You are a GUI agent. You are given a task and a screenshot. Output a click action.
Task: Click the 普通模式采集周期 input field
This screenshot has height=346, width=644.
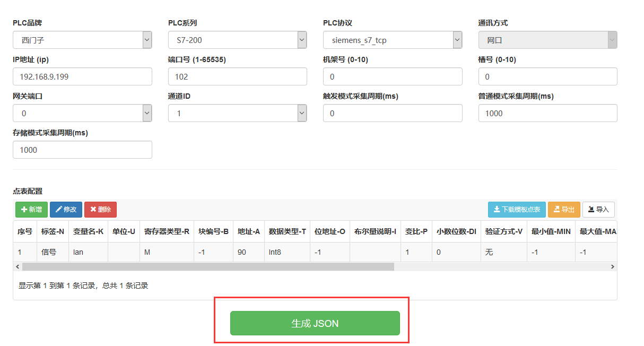(547, 113)
